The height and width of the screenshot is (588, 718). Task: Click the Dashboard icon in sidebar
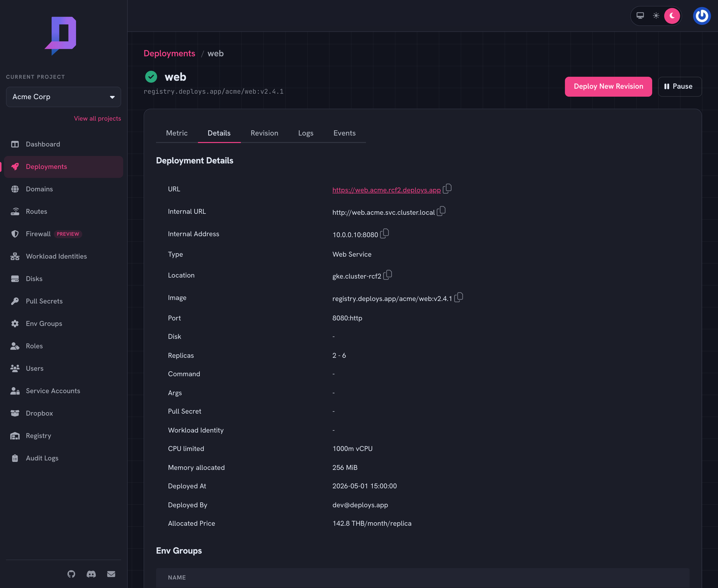(x=15, y=144)
